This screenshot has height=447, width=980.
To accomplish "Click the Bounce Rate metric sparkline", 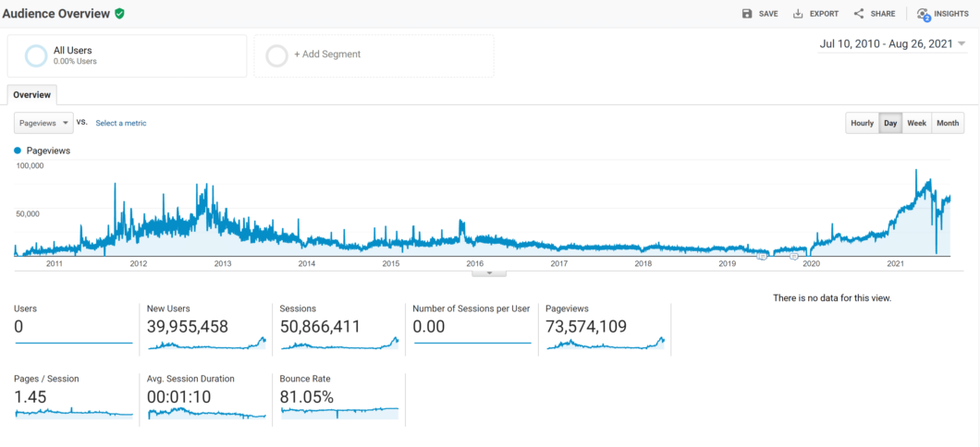I will (x=339, y=413).
